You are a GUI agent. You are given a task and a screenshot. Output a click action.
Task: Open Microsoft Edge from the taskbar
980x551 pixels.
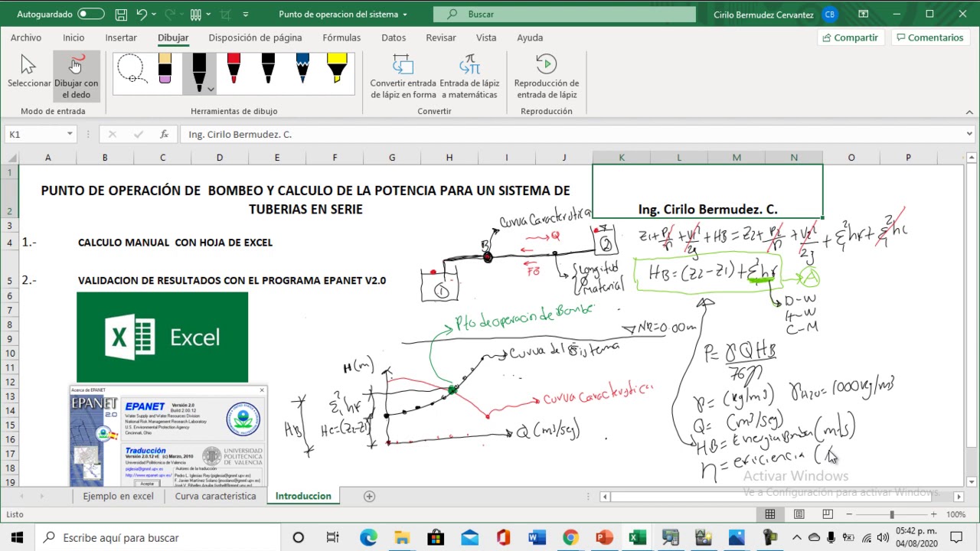(368, 537)
